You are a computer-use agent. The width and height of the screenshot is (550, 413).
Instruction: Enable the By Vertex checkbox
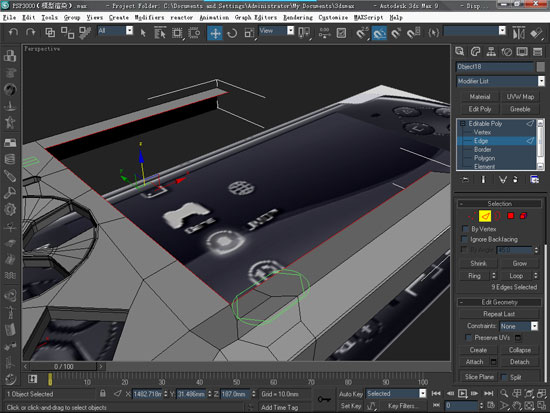pyautogui.click(x=465, y=229)
